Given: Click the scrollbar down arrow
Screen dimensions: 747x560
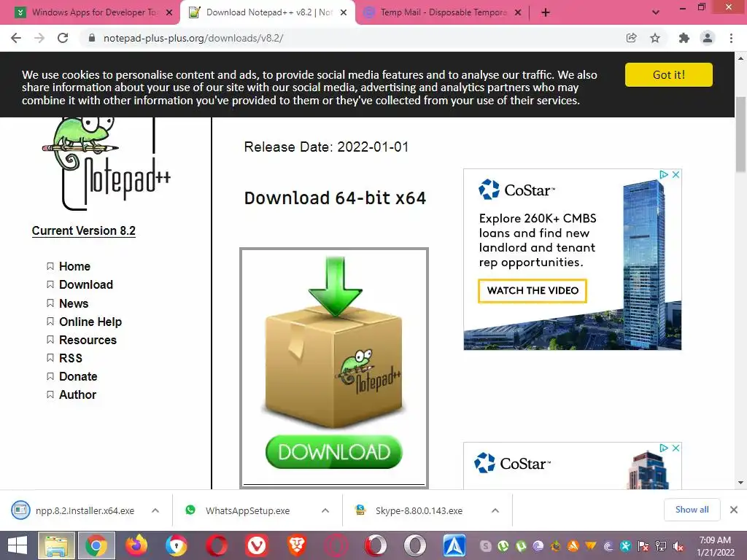Looking at the screenshot, I should coord(741,483).
